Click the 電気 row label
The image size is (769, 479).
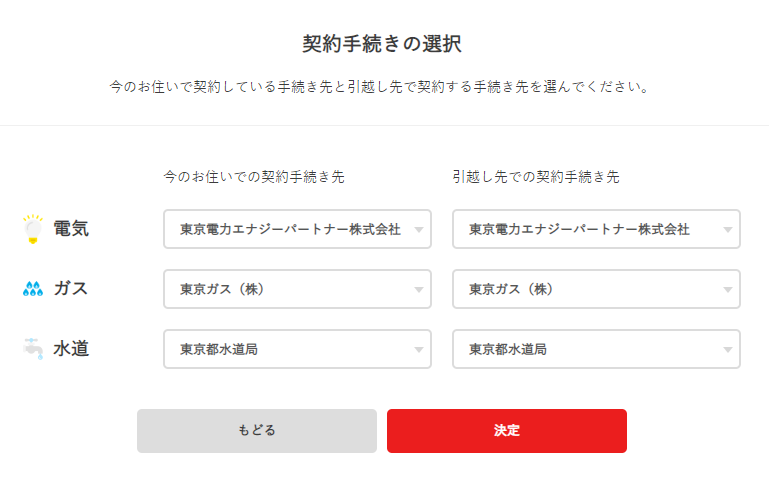click(x=71, y=228)
